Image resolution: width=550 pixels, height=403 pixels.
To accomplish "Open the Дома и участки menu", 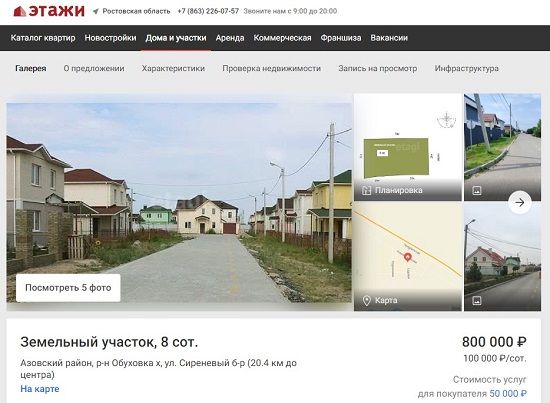I will pyautogui.click(x=176, y=38).
